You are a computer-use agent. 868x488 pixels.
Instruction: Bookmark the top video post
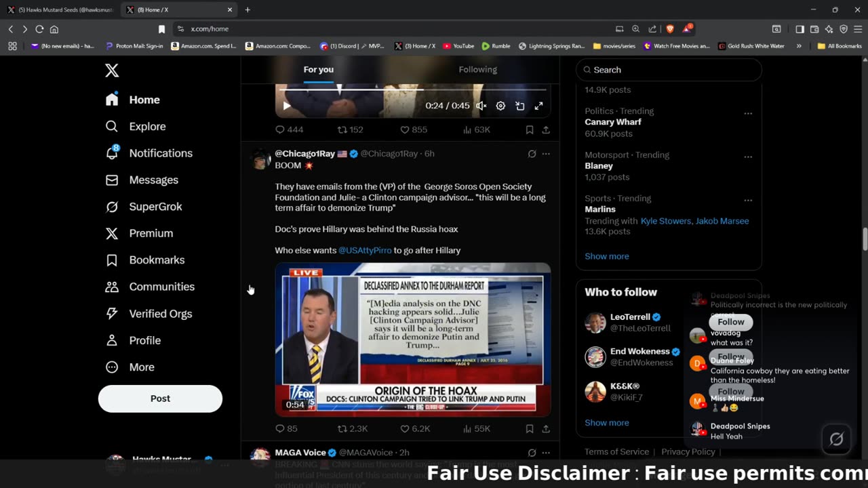(x=530, y=129)
